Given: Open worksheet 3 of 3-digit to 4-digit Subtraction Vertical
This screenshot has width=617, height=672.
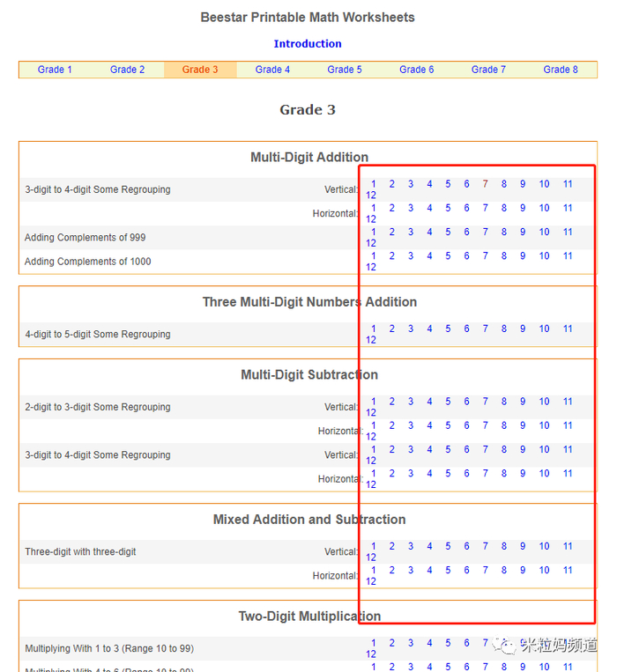Looking at the screenshot, I should (411, 449).
